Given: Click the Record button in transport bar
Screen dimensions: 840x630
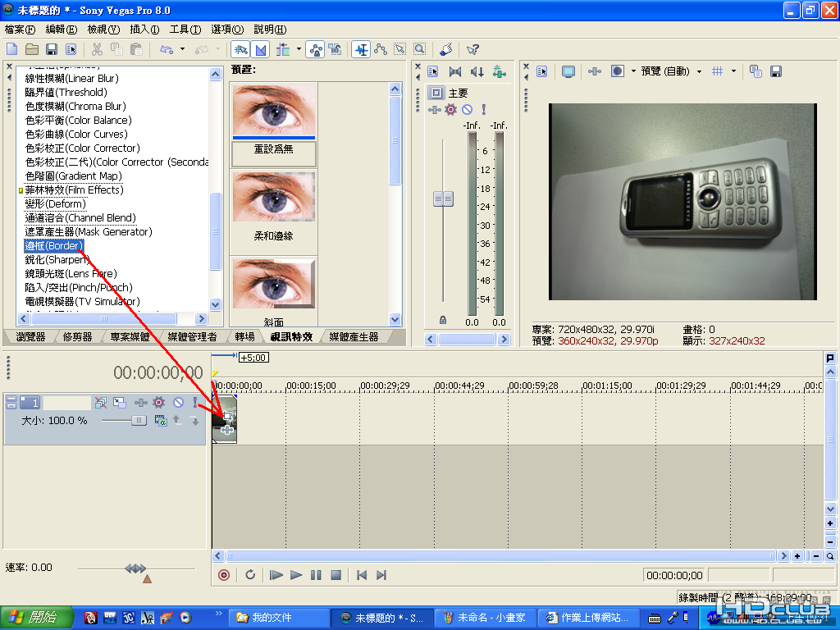Looking at the screenshot, I should tap(224, 575).
